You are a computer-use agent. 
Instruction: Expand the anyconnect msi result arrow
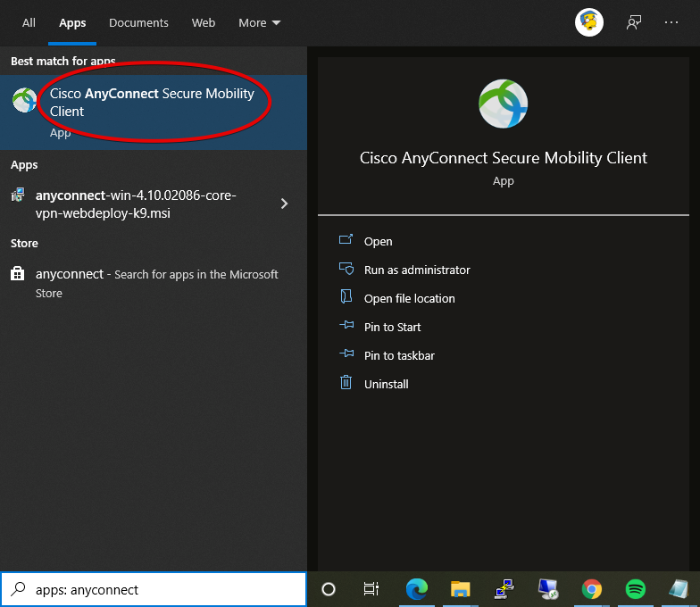(x=284, y=204)
